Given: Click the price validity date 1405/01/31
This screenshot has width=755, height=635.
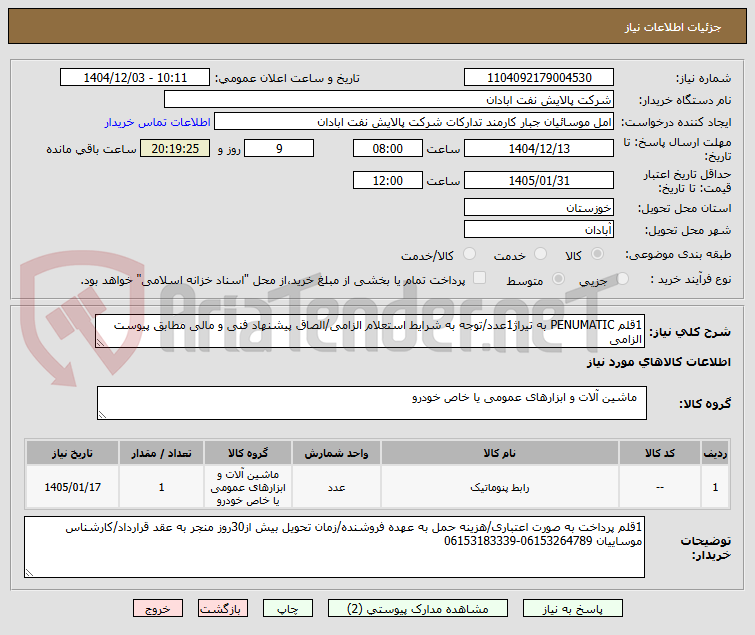Looking at the screenshot, I should click(x=539, y=181).
